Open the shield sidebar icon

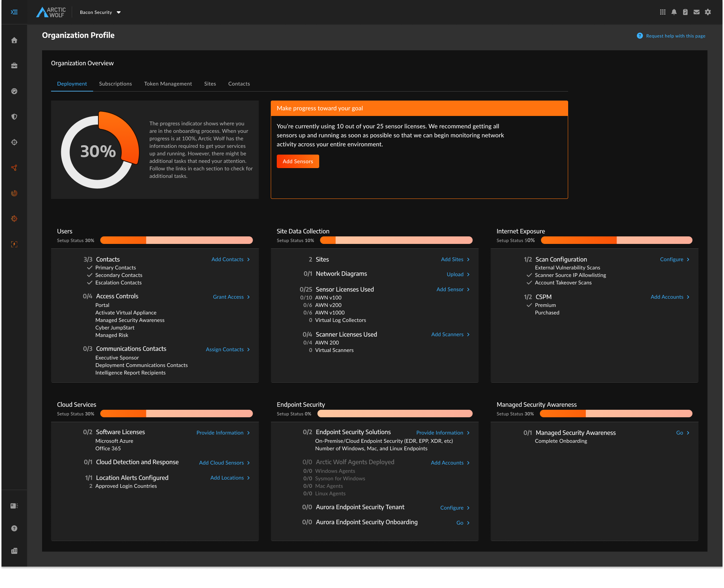coord(14,117)
